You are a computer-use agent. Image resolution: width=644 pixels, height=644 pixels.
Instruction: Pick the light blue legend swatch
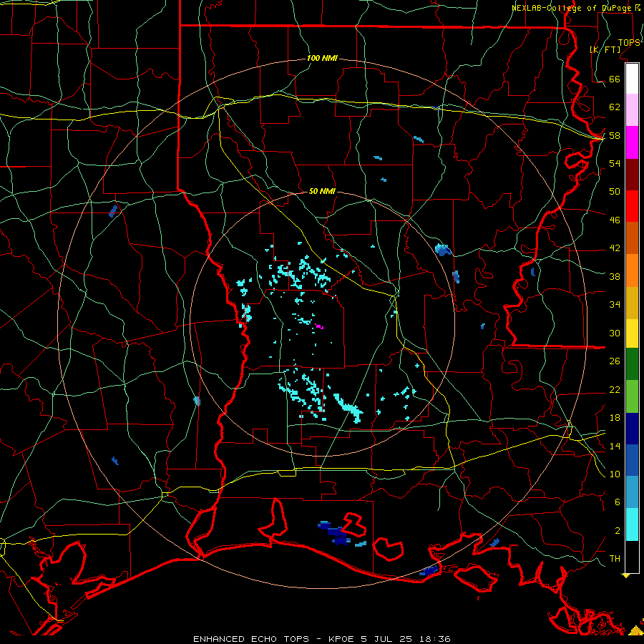point(632,492)
